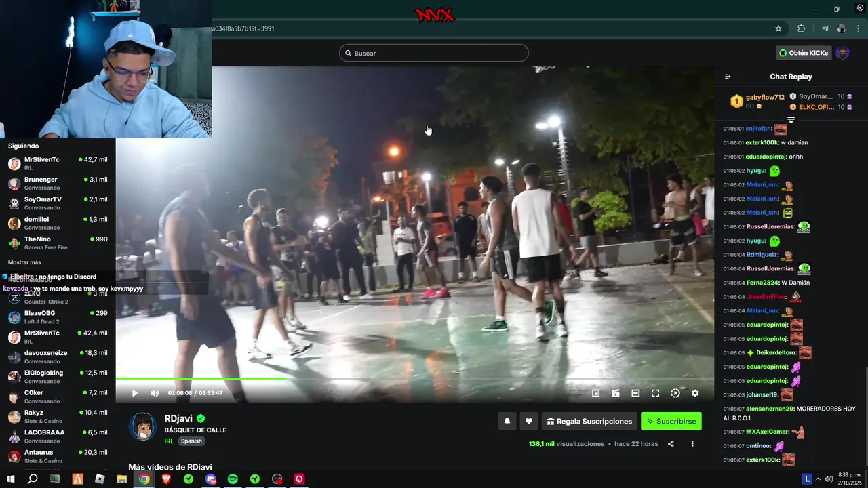Image resolution: width=868 pixels, height=488 pixels.
Task: Open TheNino Garena Free Fire channel
Action: [x=58, y=243]
